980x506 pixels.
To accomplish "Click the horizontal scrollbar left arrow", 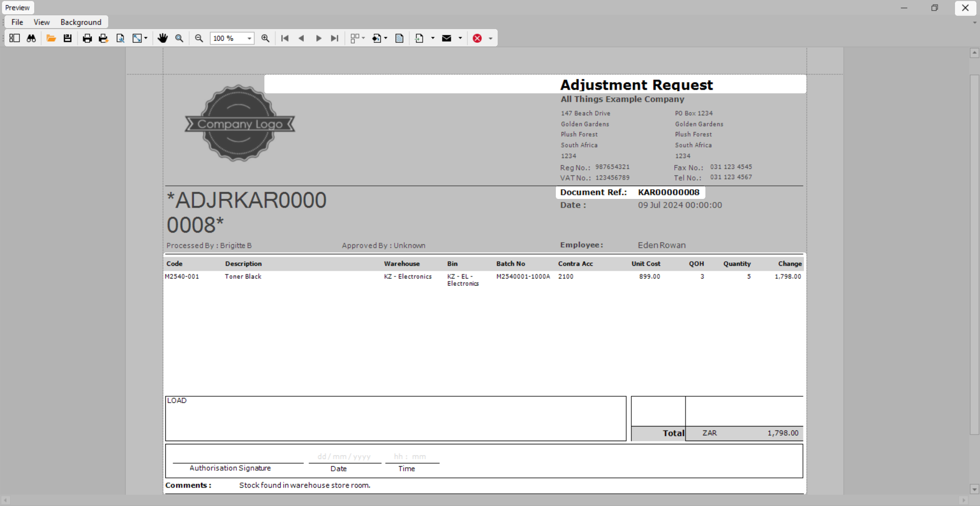I will tap(6, 500).
